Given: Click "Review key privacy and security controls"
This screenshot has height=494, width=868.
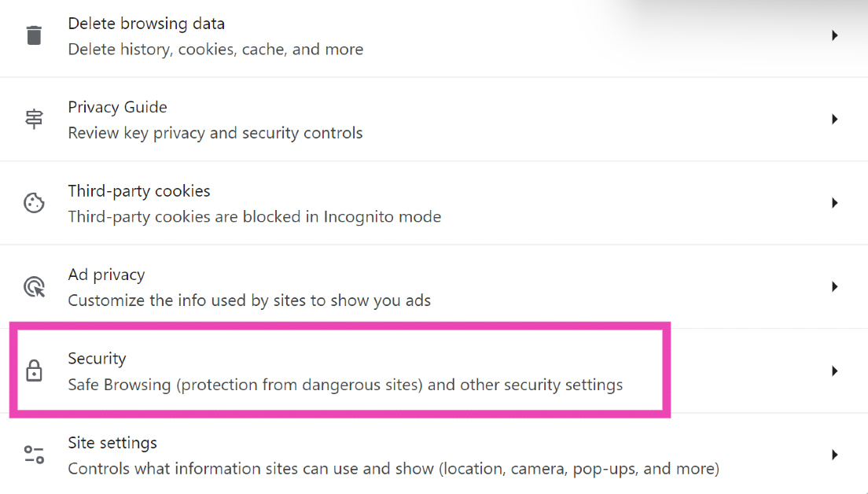Looking at the screenshot, I should point(215,133).
